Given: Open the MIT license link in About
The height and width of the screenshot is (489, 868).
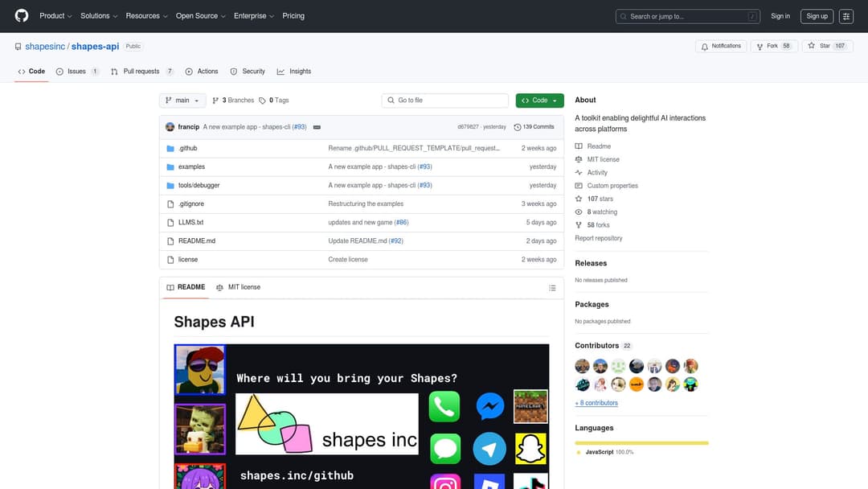Looking at the screenshot, I should 597,159.
